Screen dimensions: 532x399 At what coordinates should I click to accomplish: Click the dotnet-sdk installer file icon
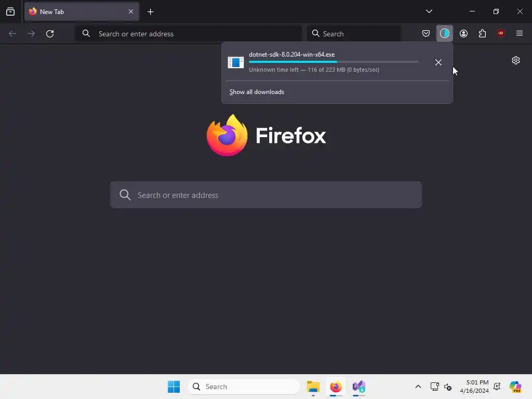pyautogui.click(x=236, y=62)
